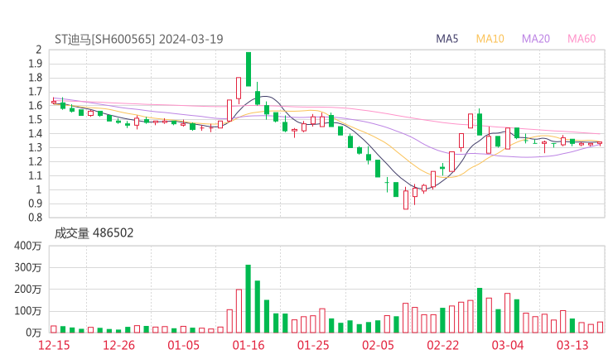Select the MA60 legend label
The image size is (613, 364).
[582, 39]
